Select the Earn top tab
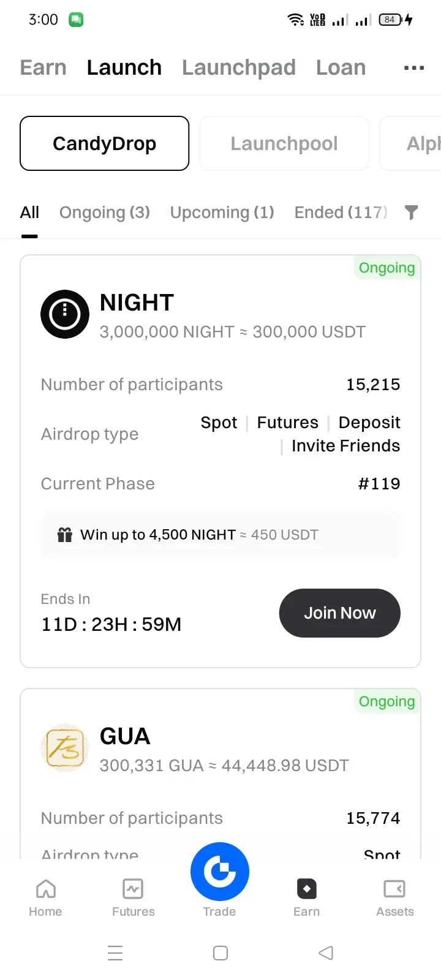441x980 pixels. coord(43,67)
